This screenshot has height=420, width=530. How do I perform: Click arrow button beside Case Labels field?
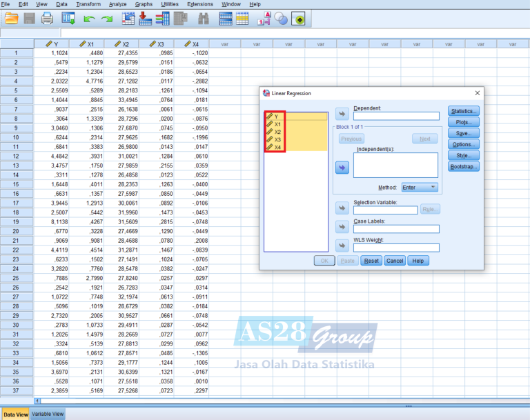click(x=342, y=227)
